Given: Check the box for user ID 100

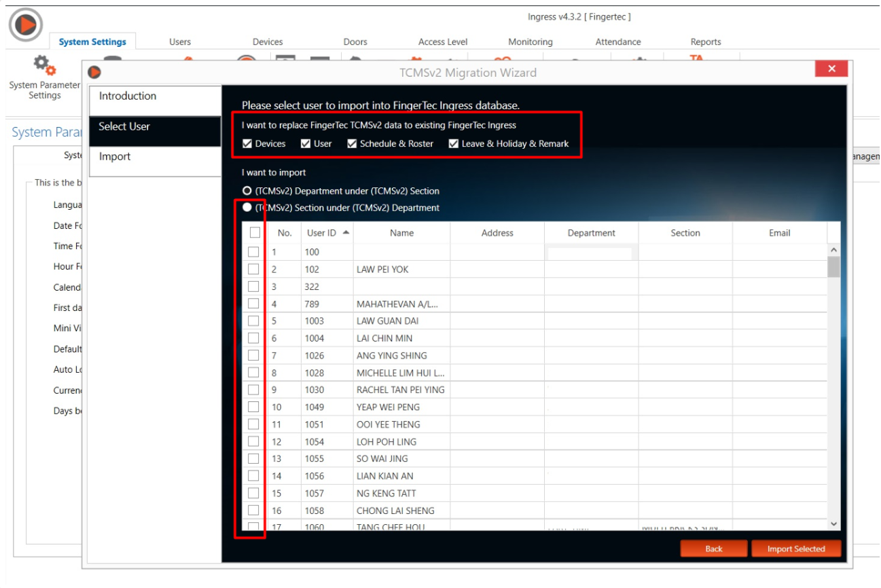Looking at the screenshot, I should click(253, 252).
